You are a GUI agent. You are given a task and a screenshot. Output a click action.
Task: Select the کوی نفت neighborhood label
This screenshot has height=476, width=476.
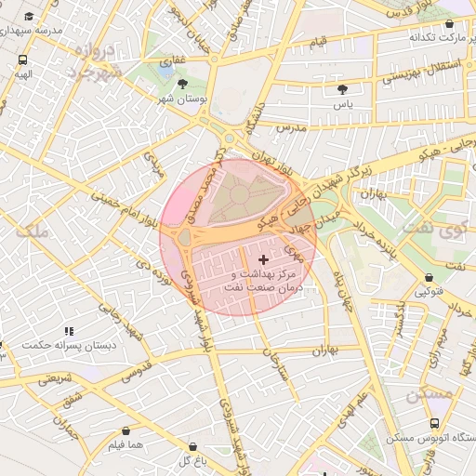pos(434,229)
